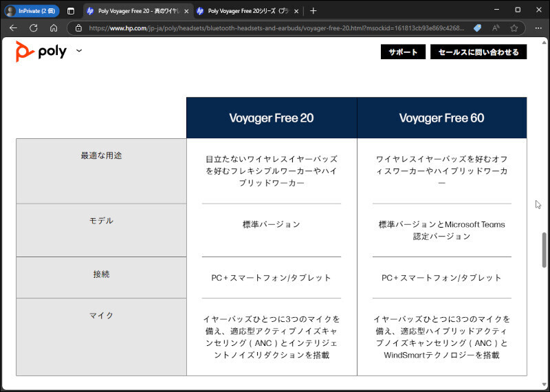Expand the dropdown next to the Poly logo

click(79, 51)
